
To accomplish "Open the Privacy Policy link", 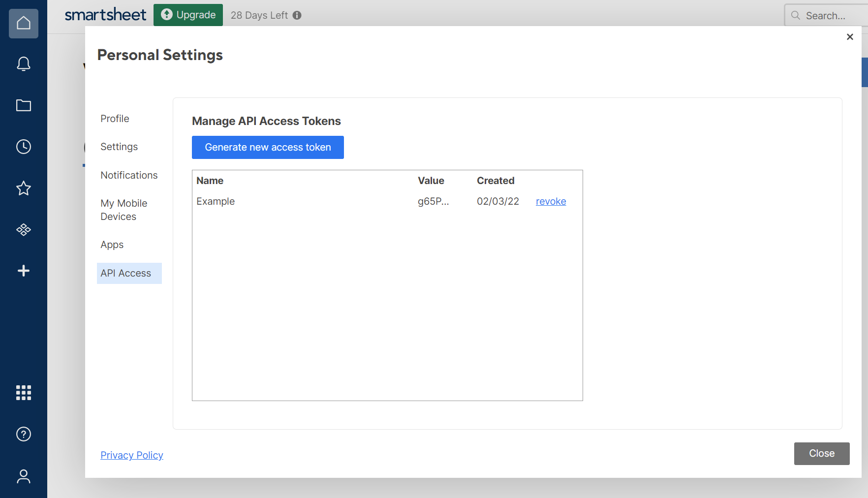I will point(131,455).
